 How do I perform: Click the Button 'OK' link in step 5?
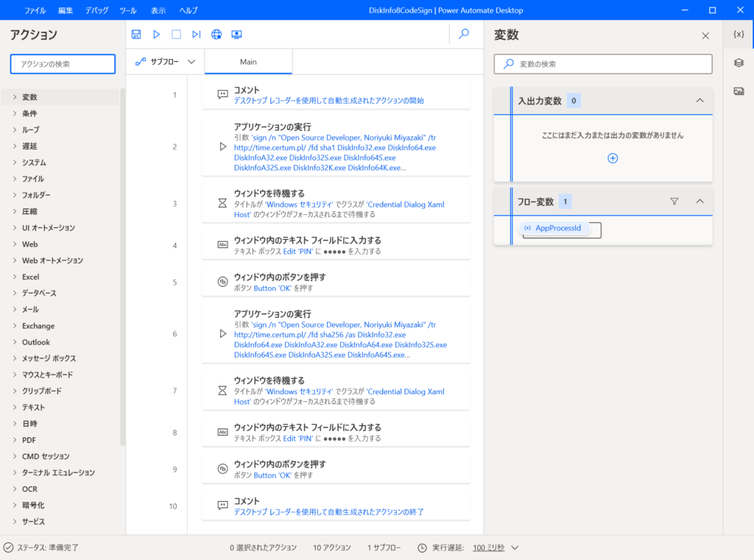coord(272,288)
